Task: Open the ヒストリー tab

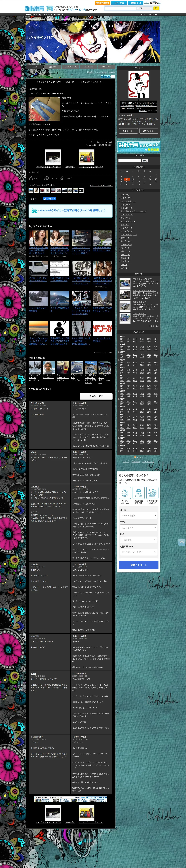Action: 89,67
